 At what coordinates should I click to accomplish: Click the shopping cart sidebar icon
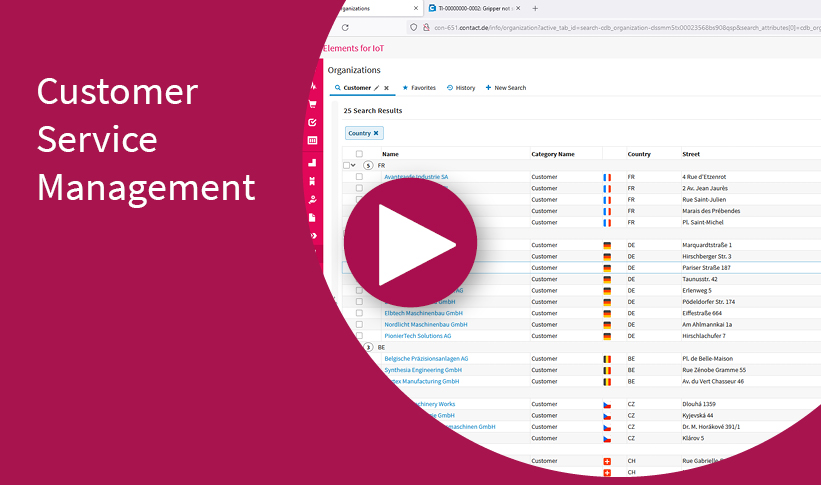313,104
